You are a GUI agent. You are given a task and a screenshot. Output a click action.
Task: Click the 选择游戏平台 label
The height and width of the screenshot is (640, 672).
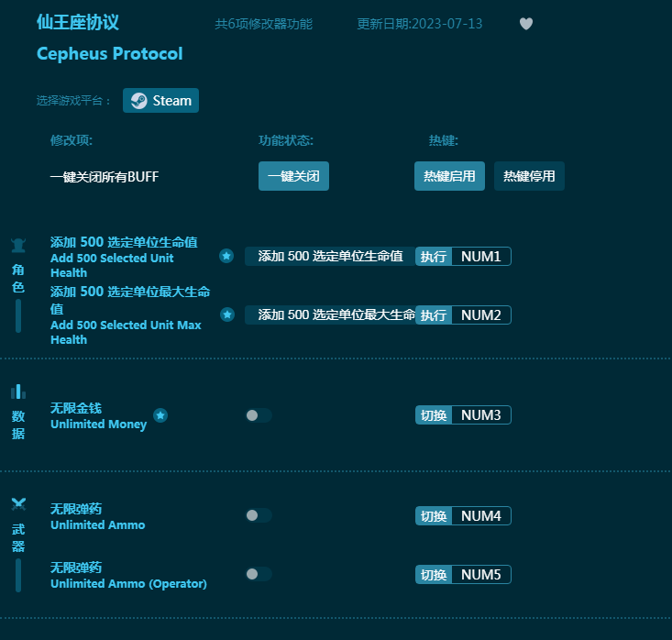click(73, 101)
